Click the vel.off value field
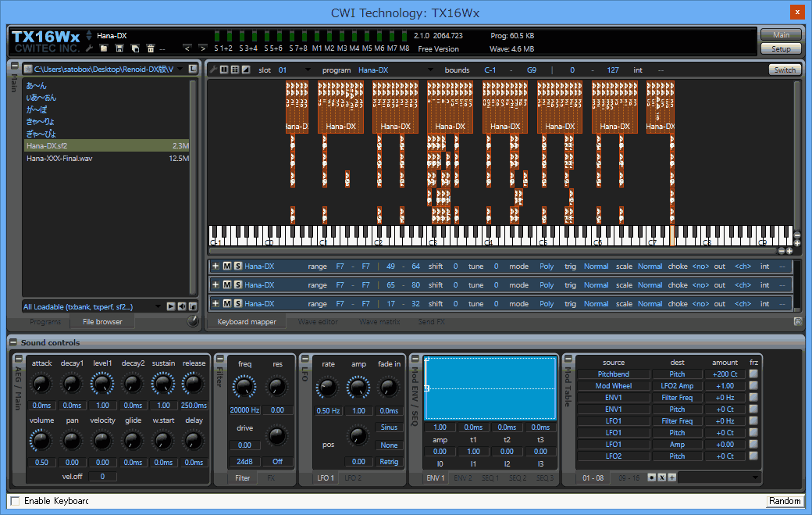 point(102,476)
